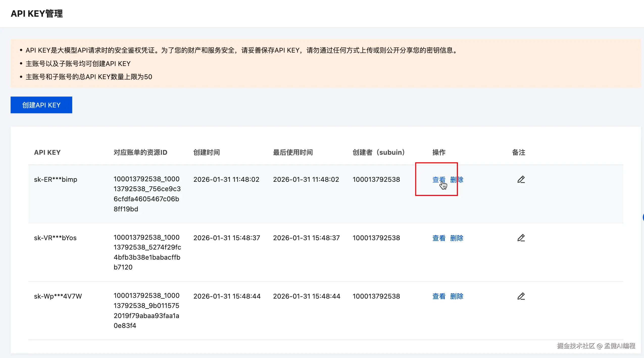Viewport: 644px width, 358px height.
Task: Edit the note for sk-VR***bYos
Action: click(521, 238)
